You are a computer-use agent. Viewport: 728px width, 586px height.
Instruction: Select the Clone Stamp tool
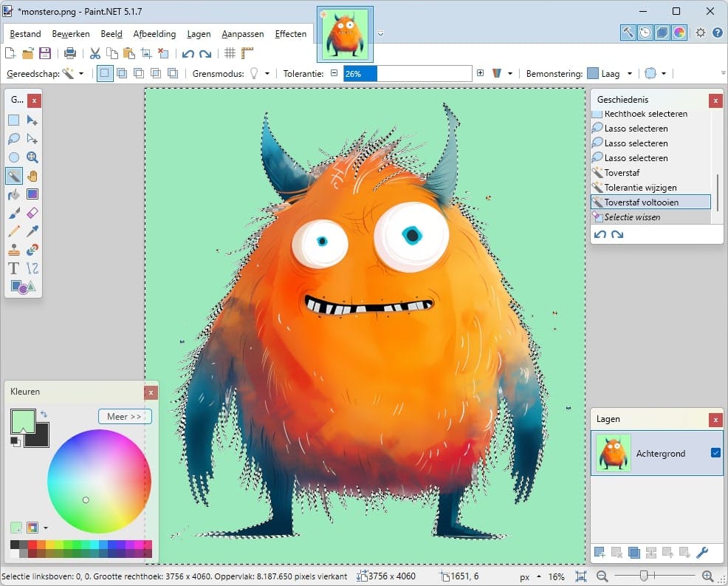click(x=14, y=250)
